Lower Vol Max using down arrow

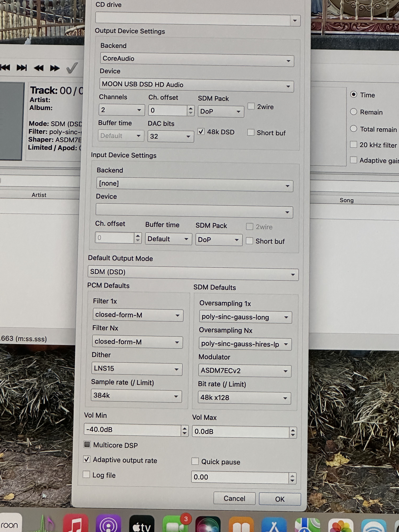click(293, 435)
